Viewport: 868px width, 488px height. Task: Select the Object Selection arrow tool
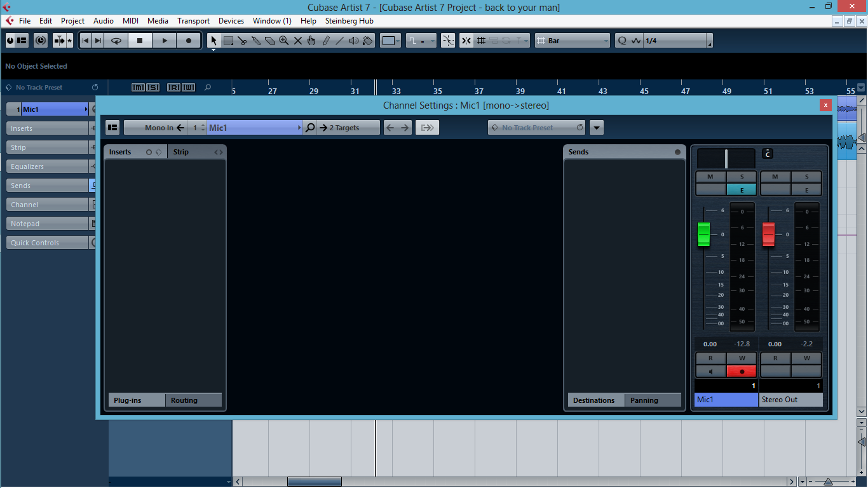pos(214,41)
